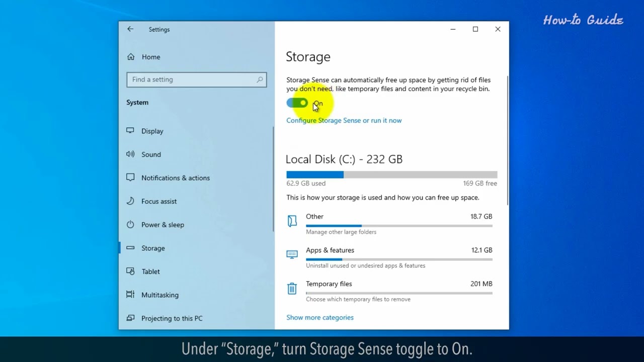
Task: Click 'Choose which temporary files to remove' text
Action: [x=358, y=299]
